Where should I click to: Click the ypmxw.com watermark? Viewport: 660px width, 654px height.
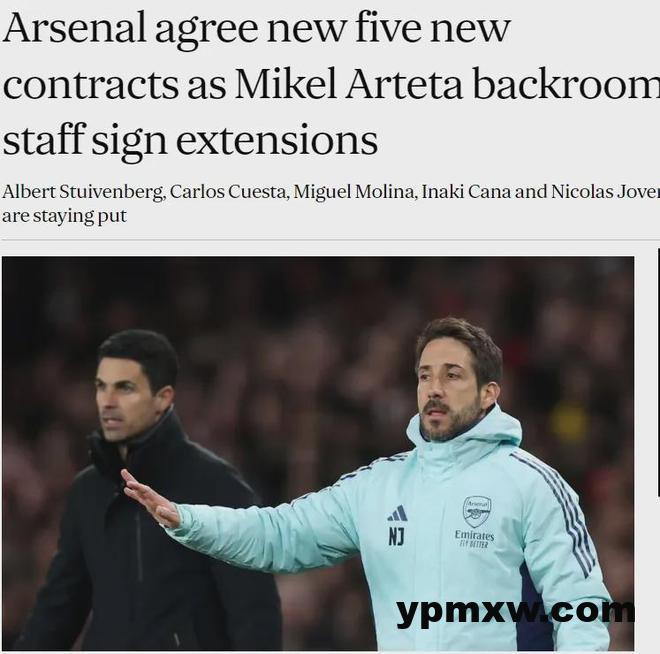click(515, 611)
